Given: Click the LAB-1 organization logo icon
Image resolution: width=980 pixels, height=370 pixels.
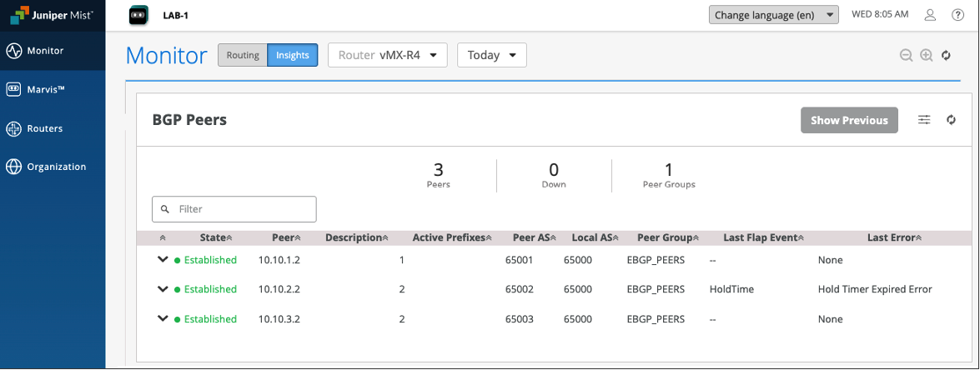Looking at the screenshot, I should tap(138, 15).
